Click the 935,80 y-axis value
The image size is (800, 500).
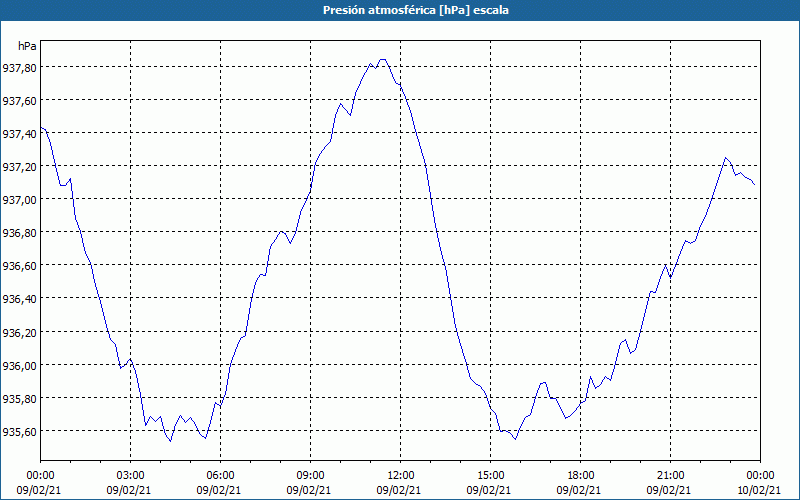pyautogui.click(x=19, y=399)
